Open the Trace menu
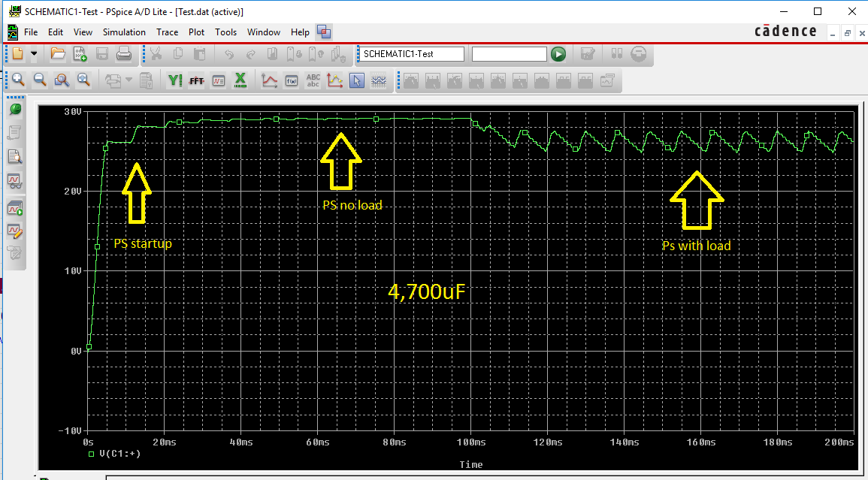 (x=167, y=32)
